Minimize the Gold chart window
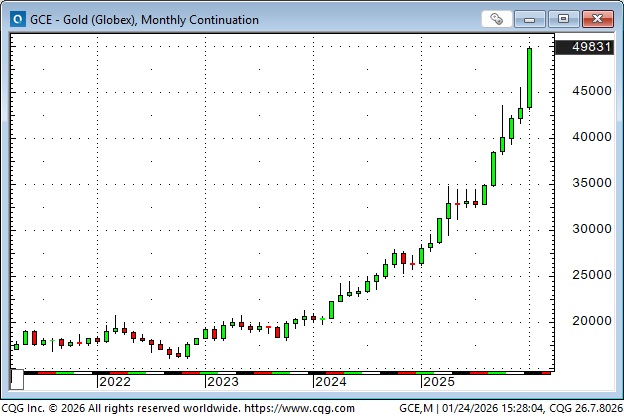Image resolution: width=624 pixels, height=416 pixels. coord(533,19)
